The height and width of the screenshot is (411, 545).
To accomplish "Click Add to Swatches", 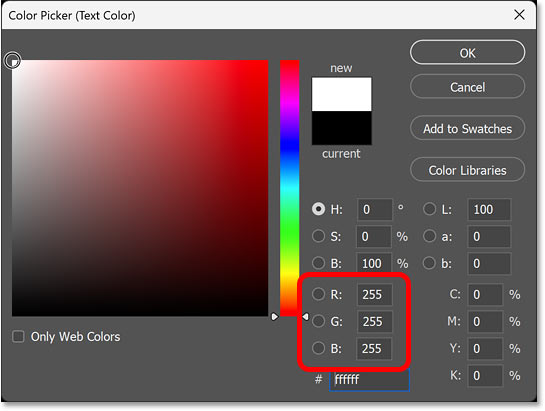I will coord(467,129).
